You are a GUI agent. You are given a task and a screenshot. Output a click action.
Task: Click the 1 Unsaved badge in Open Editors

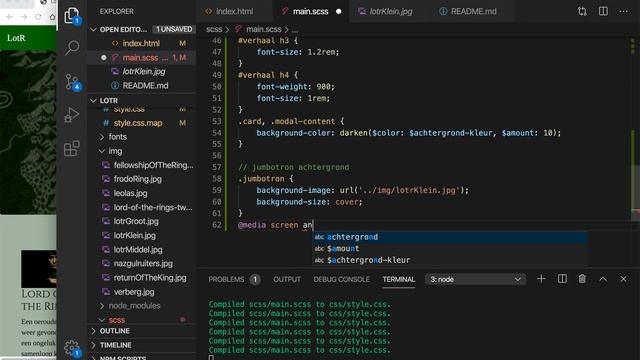174,29
